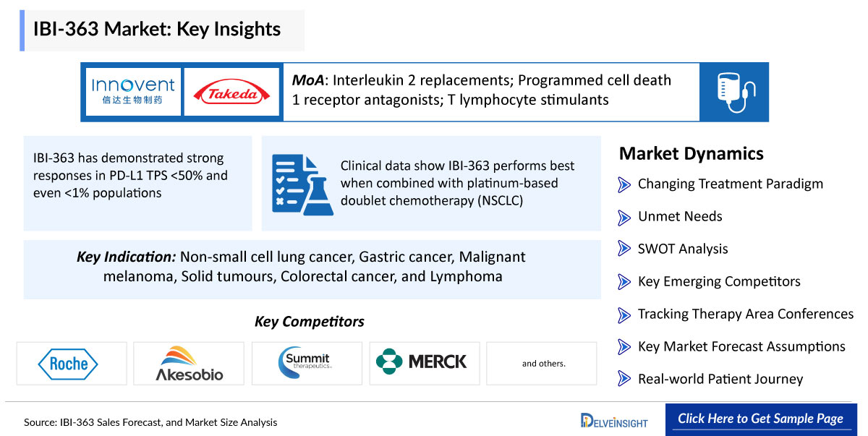Click the Key Indication text panel
The height and width of the screenshot is (436, 868).
pos(312,269)
